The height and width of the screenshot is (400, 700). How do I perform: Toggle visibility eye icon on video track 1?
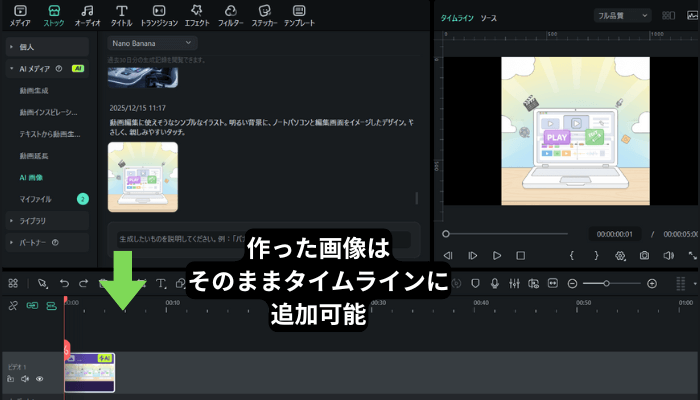40,379
